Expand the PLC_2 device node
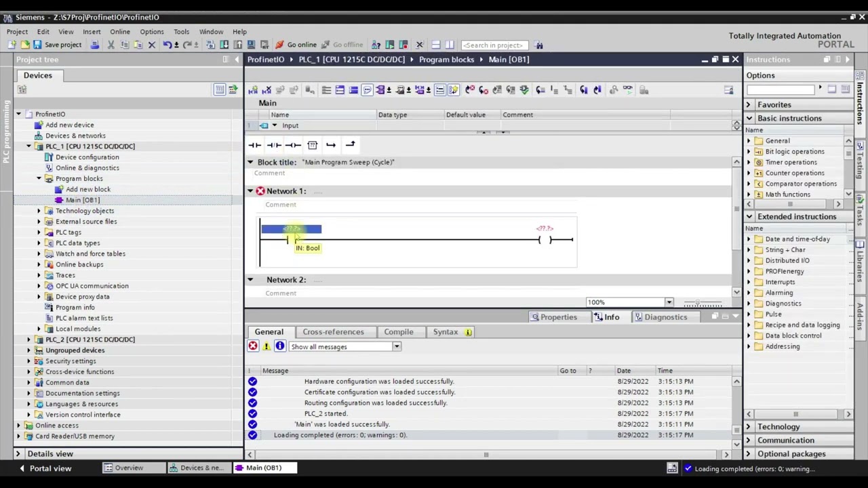868x488 pixels. (x=28, y=340)
